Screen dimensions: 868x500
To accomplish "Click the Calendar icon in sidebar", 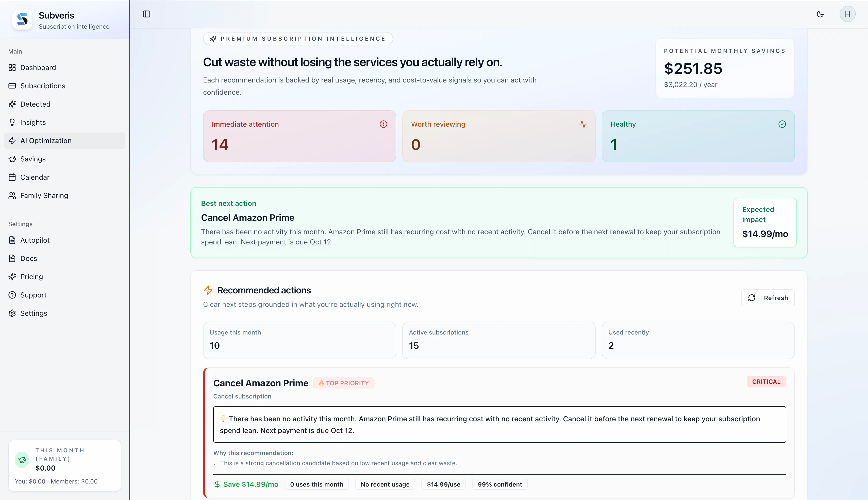I will (x=12, y=177).
